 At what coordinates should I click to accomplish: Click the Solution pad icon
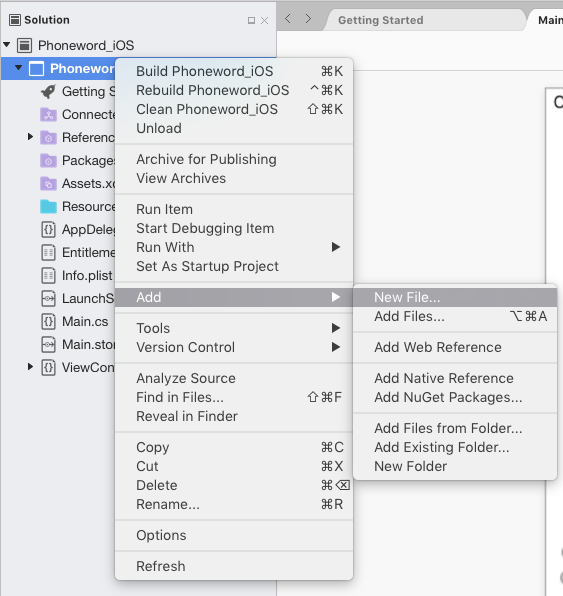(15, 20)
